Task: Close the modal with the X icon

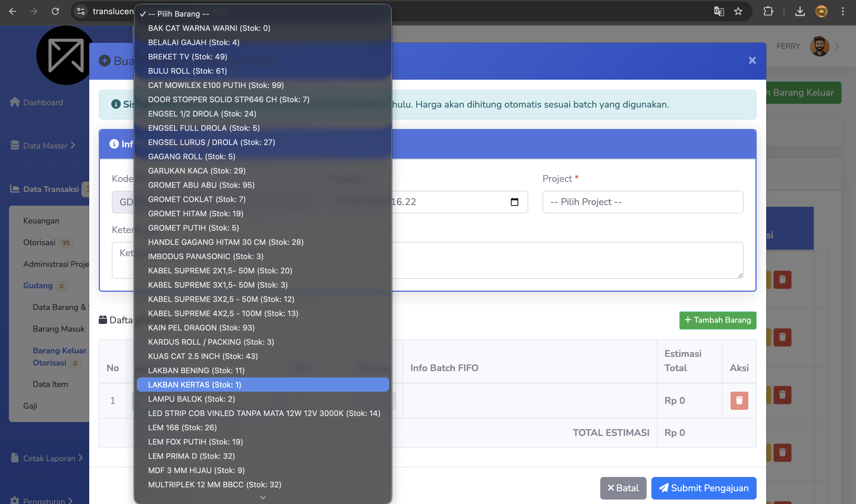Action: [752, 60]
